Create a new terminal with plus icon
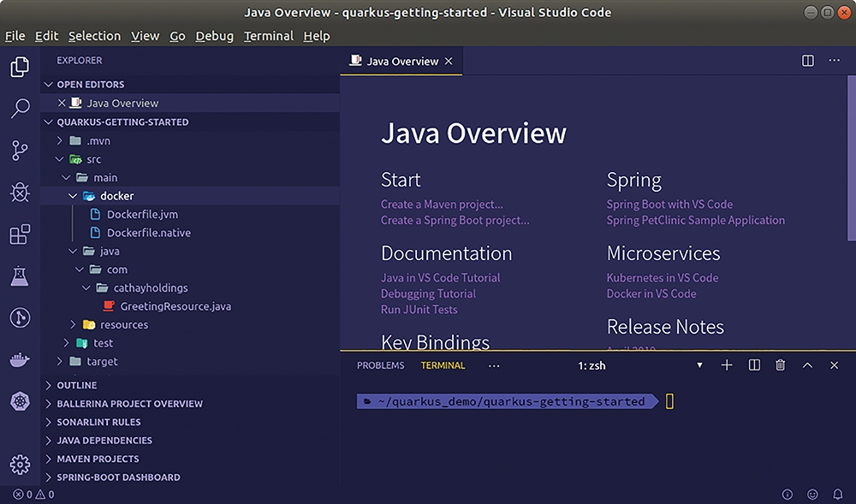Screen dimensions: 856x504 [727, 365]
